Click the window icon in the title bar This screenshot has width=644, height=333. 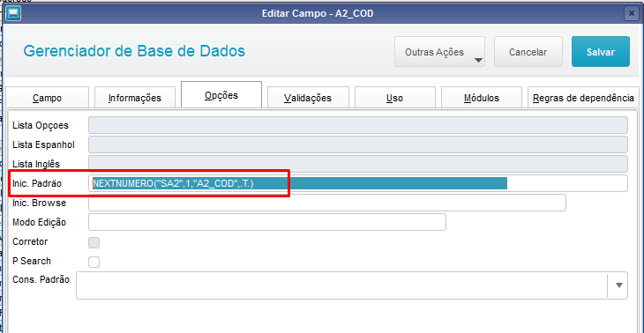(12, 13)
